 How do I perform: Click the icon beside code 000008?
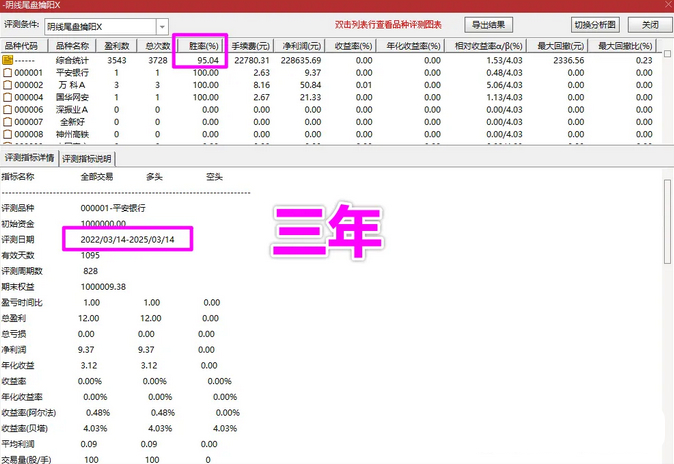click(7, 134)
